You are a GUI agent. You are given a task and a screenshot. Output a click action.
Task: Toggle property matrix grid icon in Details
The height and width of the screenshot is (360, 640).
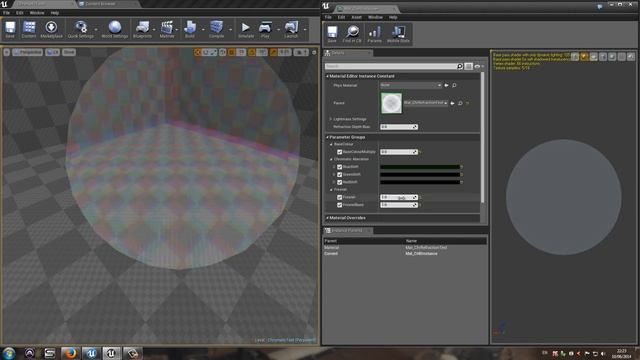point(469,66)
